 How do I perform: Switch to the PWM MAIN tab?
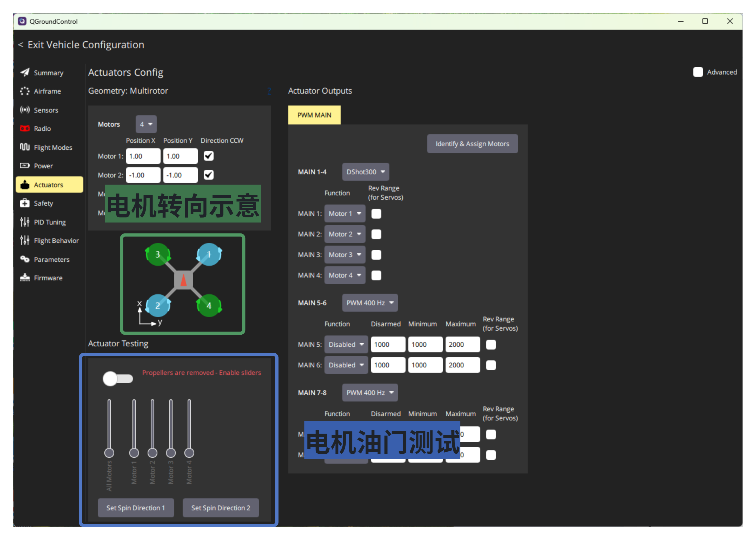pos(314,115)
